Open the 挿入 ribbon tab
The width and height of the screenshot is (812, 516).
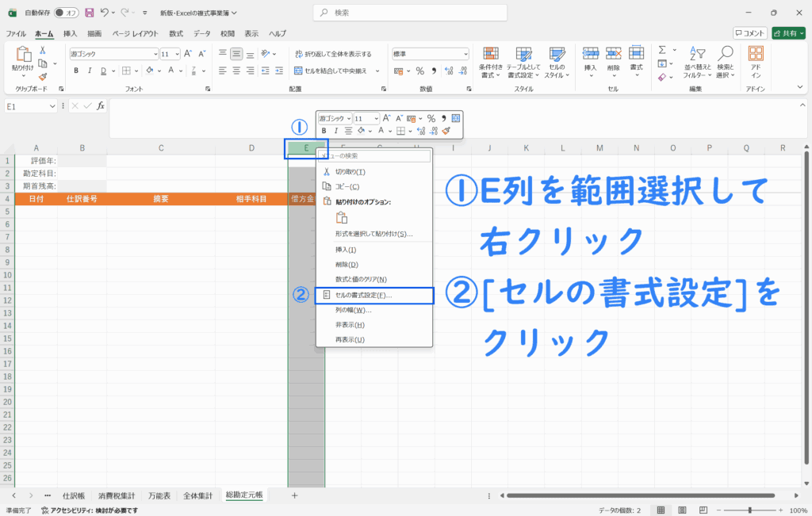(71, 33)
